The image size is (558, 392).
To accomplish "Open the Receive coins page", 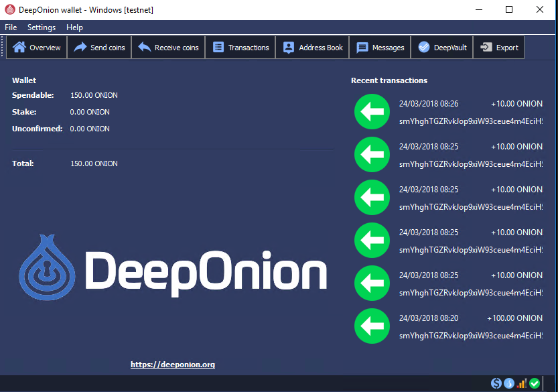I will [168, 48].
